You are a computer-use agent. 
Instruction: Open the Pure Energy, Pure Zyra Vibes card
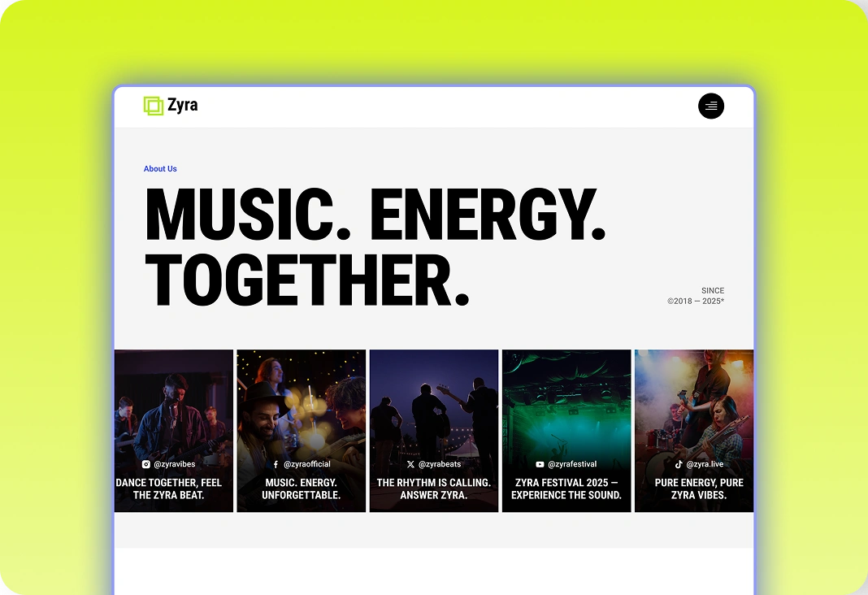[694, 431]
